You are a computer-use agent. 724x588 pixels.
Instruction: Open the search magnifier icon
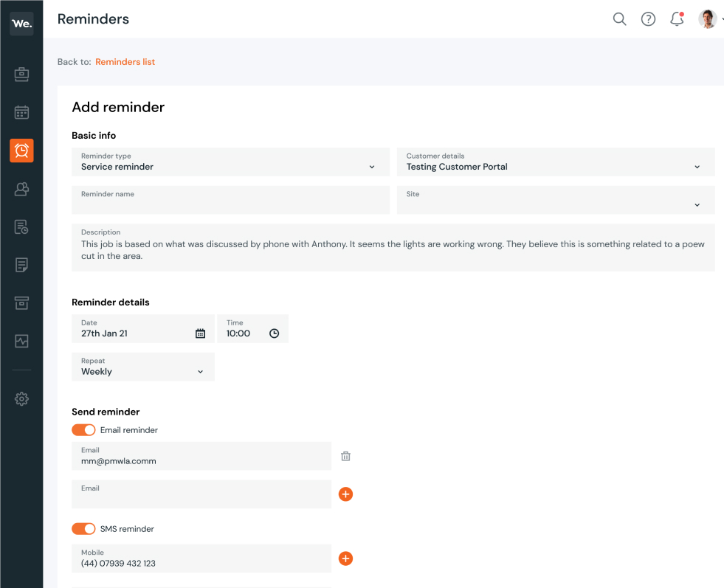coord(619,19)
